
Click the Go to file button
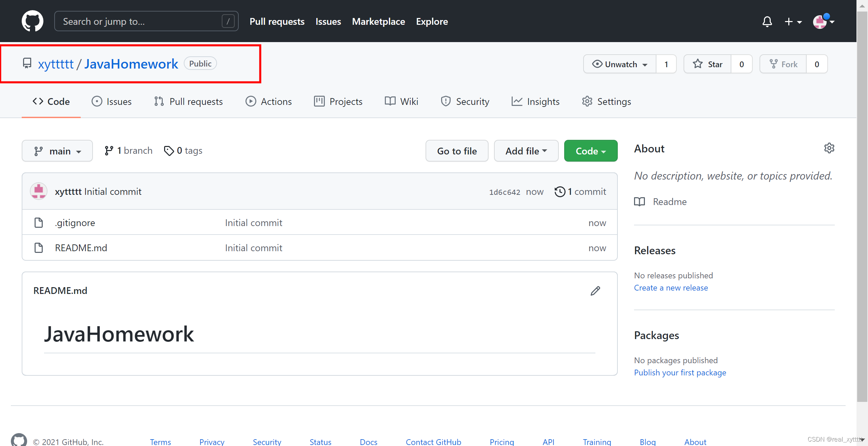[x=457, y=151]
